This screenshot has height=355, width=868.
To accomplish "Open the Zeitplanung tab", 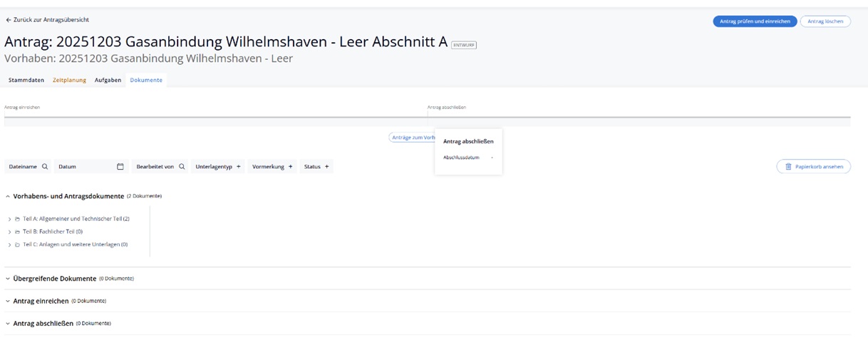I will (69, 81).
